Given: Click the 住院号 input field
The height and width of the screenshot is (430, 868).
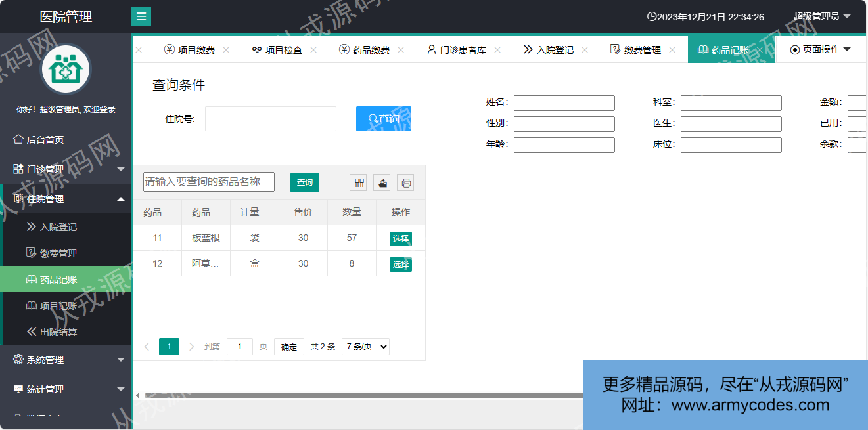Looking at the screenshot, I should [270, 119].
